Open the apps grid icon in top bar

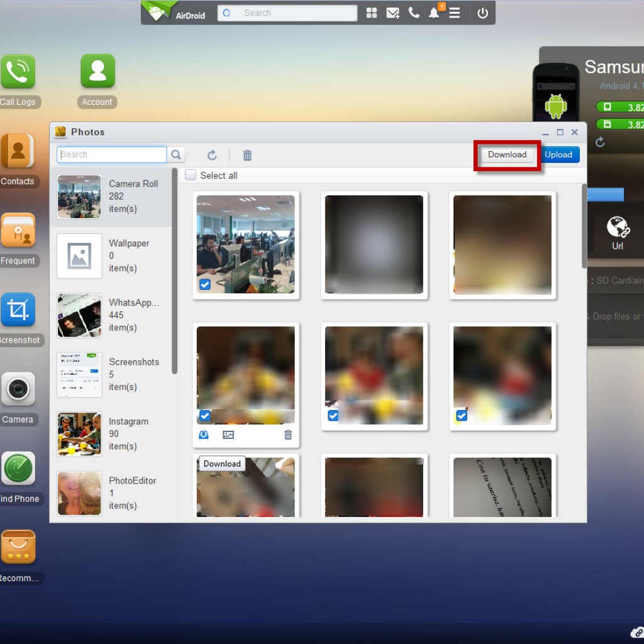pyautogui.click(x=372, y=13)
